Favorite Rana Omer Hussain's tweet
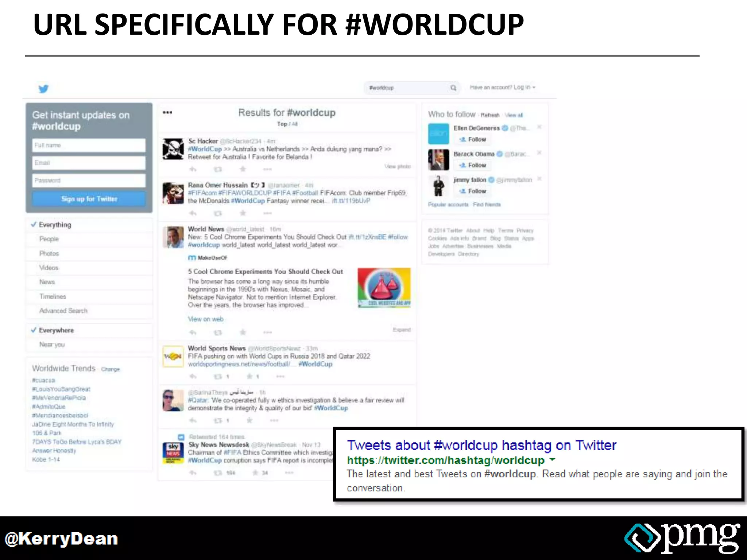The image size is (747, 560). pos(243,213)
